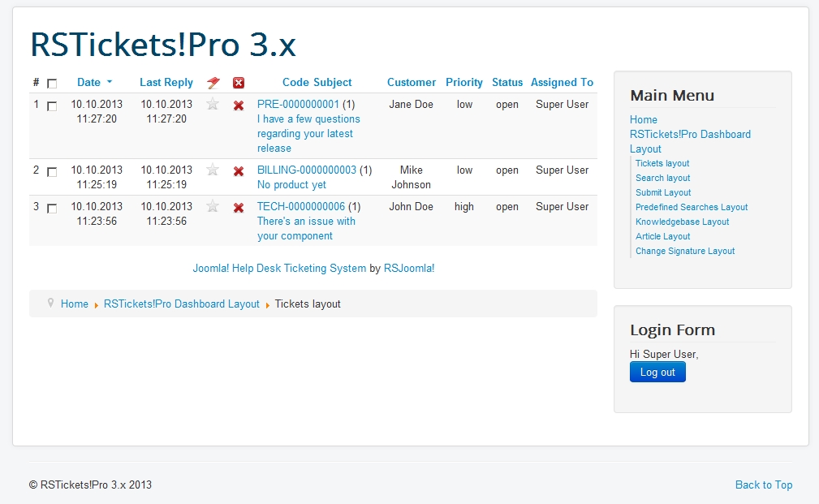Open ticket code BILLING-0000000003
The height and width of the screenshot is (504, 819).
pos(307,170)
